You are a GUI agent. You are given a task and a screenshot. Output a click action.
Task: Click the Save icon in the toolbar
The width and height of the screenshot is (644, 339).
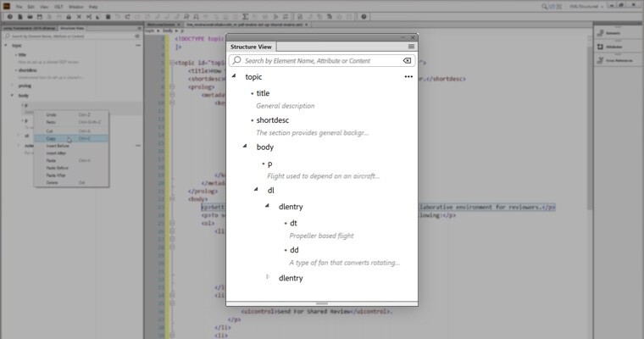[40, 17]
